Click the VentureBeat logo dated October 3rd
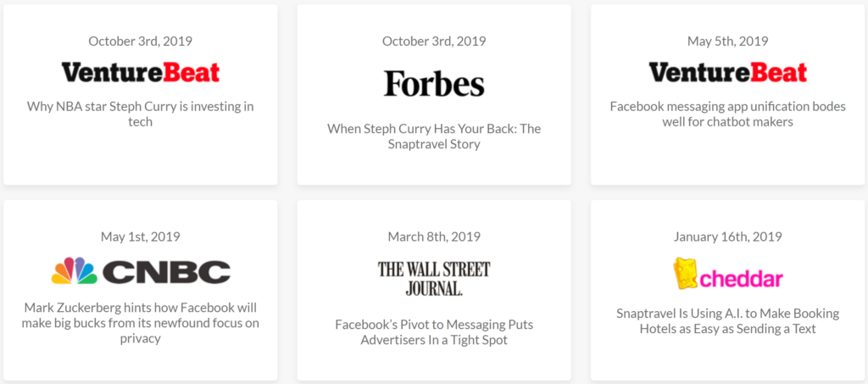 (x=141, y=73)
